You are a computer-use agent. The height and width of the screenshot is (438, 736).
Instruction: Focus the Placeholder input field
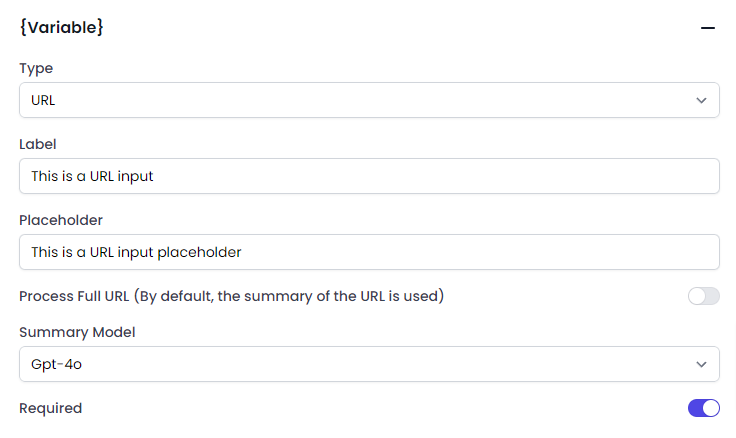pyautogui.click(x=369, y=252)
